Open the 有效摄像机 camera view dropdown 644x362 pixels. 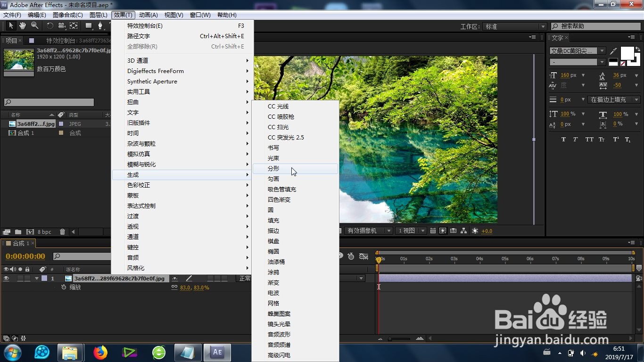click(369, 231)
